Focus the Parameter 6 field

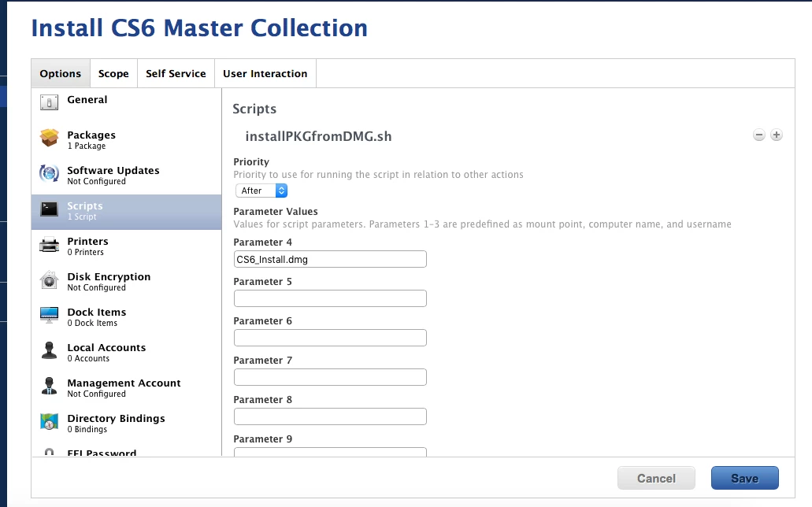pyautogui.click(x=330, y=338)
